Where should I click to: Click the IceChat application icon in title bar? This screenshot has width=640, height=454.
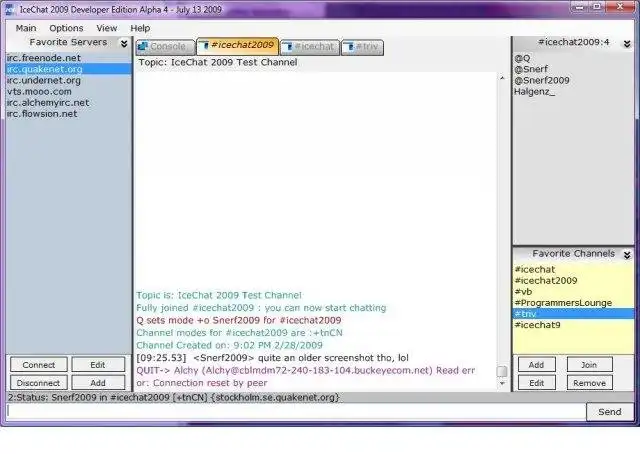point(10,9)
